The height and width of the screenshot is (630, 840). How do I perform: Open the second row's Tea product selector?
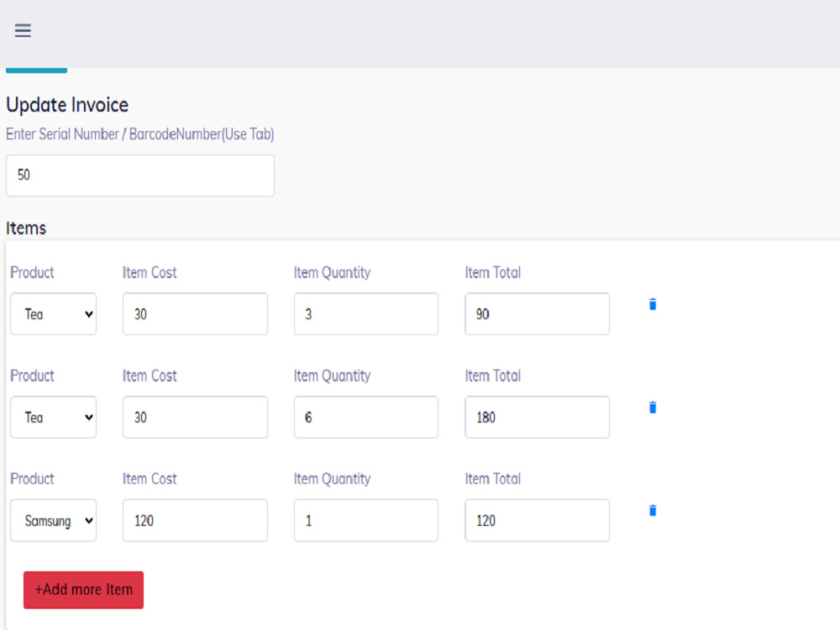(x=53, y=417)
